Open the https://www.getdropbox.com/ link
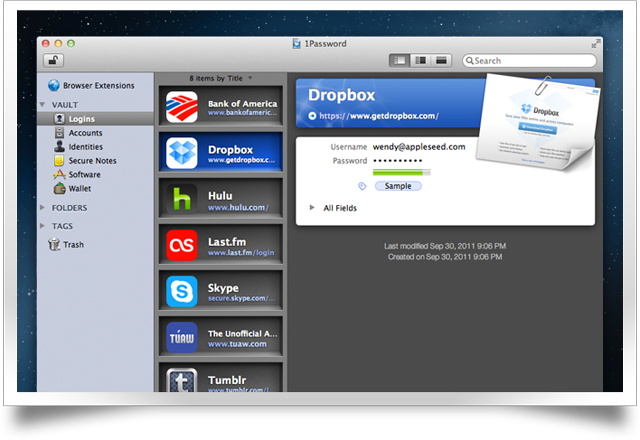The width and height of the screenshot is (640, 440). (x=379, y=116)
